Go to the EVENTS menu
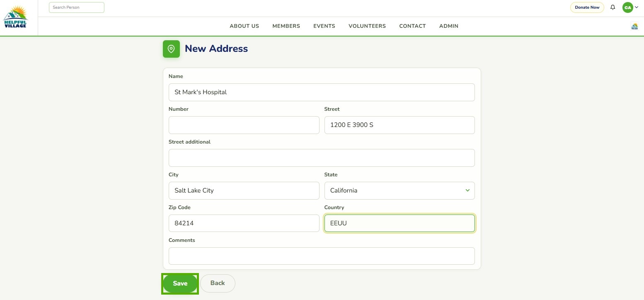The height and width of the screenshot is (300, 644). (x=324, y=26)
